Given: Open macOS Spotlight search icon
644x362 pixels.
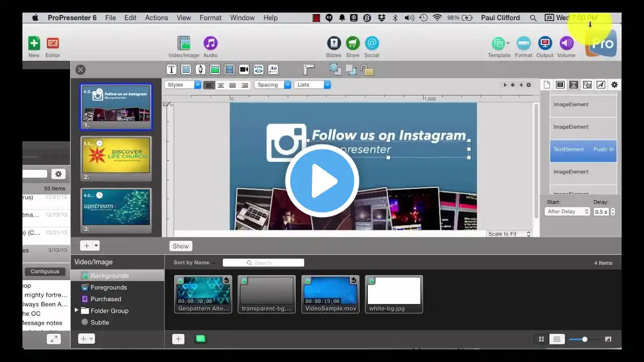Looking at the screenshot, I should click(533, 18).
